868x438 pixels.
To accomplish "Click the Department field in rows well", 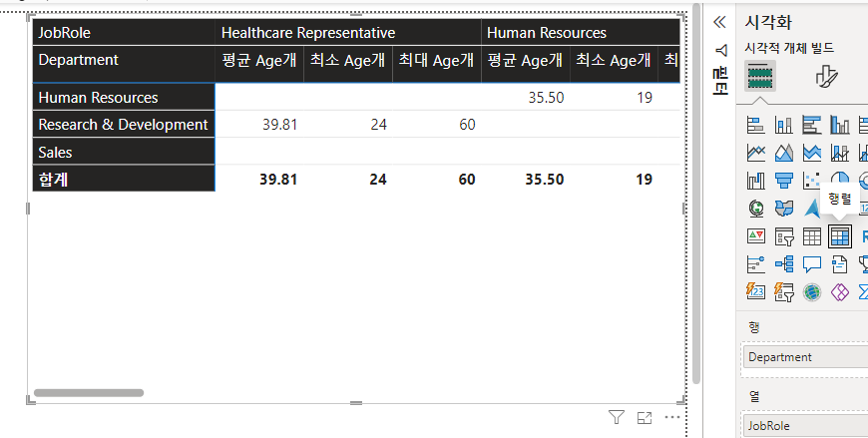I will pos(804,357).
